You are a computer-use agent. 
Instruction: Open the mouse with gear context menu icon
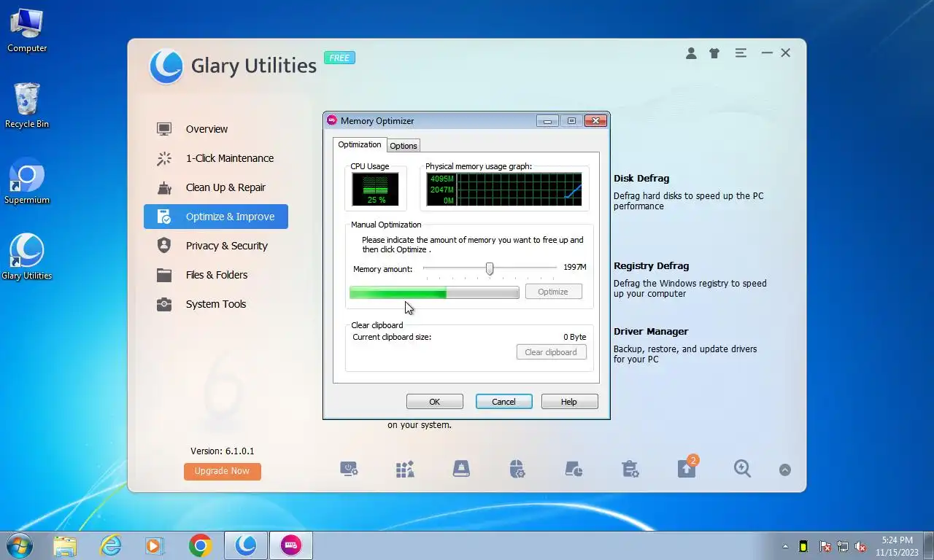(x=517, y=469)
